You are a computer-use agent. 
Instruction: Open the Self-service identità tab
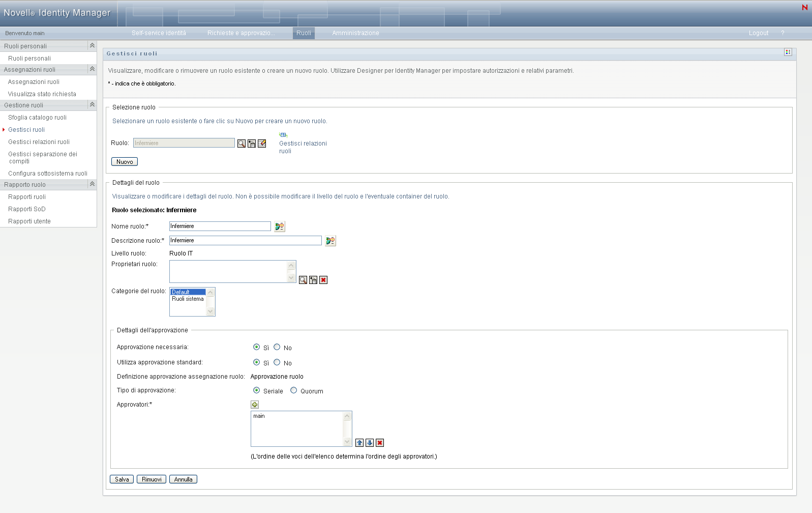tap(159, 33)
